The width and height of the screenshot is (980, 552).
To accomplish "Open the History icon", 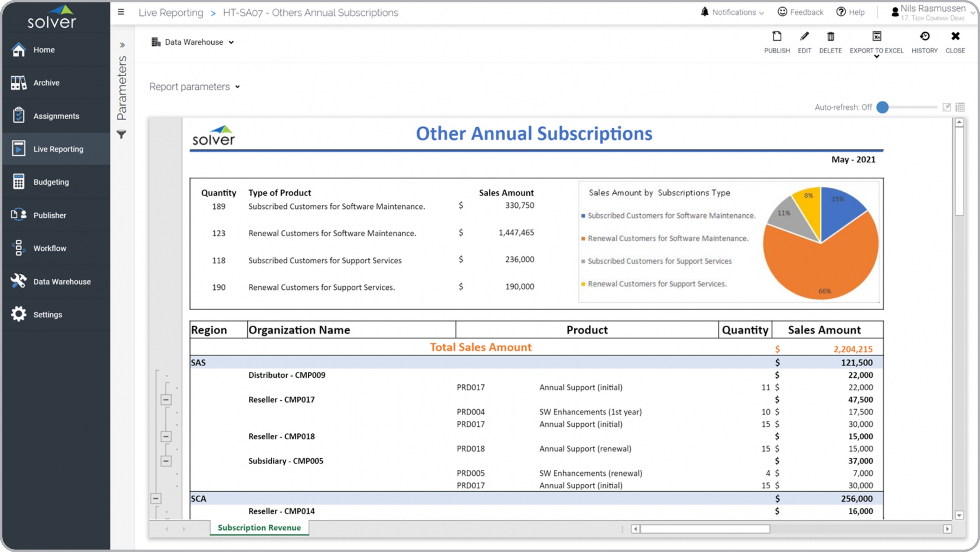I will point(924,37).
